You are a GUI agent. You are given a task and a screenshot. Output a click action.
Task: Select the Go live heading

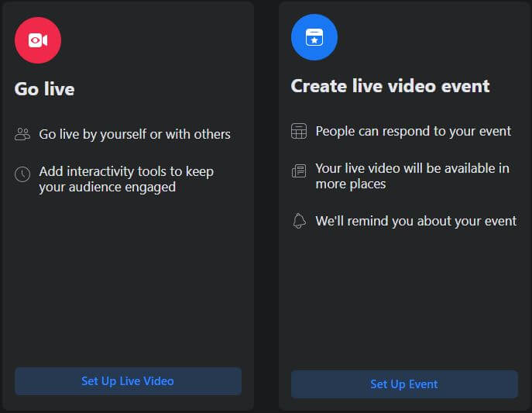(45, 89)
